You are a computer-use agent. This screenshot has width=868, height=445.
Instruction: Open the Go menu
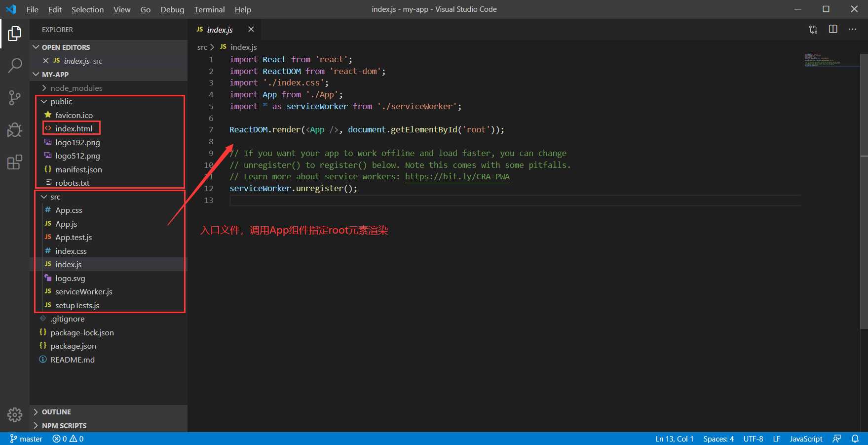pos(146,9)
